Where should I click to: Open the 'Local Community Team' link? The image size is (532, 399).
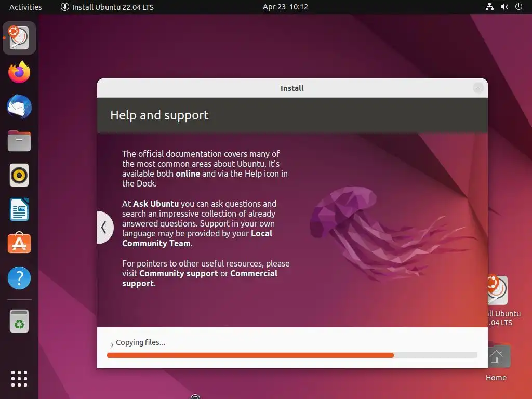[x=197, y=238]
